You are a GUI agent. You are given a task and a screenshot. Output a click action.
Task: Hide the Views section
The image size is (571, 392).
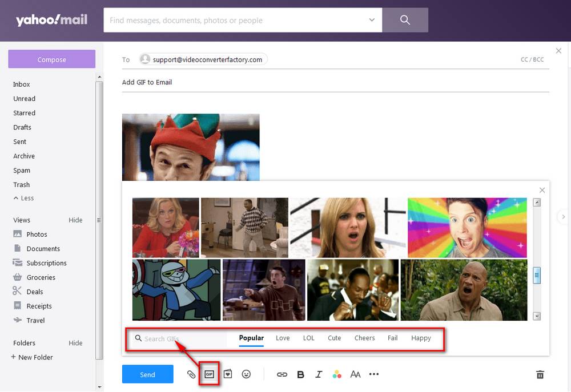(75, 220)
